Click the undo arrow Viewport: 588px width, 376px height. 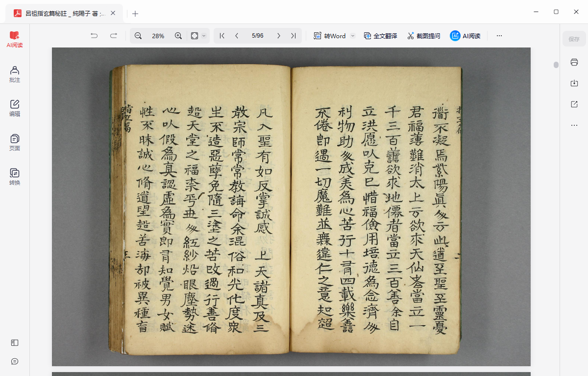tap(94, 36)
